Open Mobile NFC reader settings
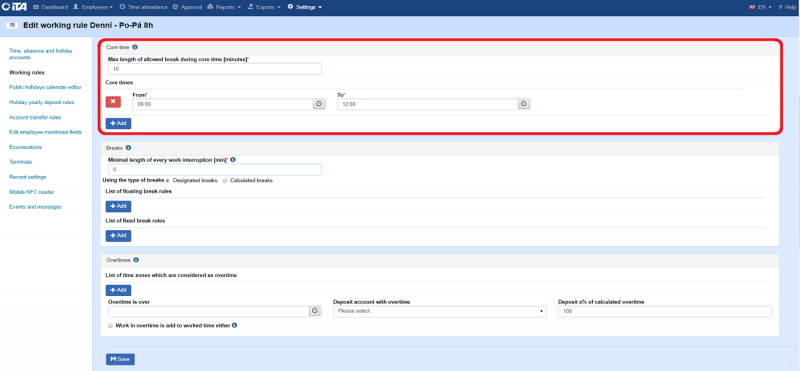The width and height of the screenshot is (800, 371). pos(32,192)
